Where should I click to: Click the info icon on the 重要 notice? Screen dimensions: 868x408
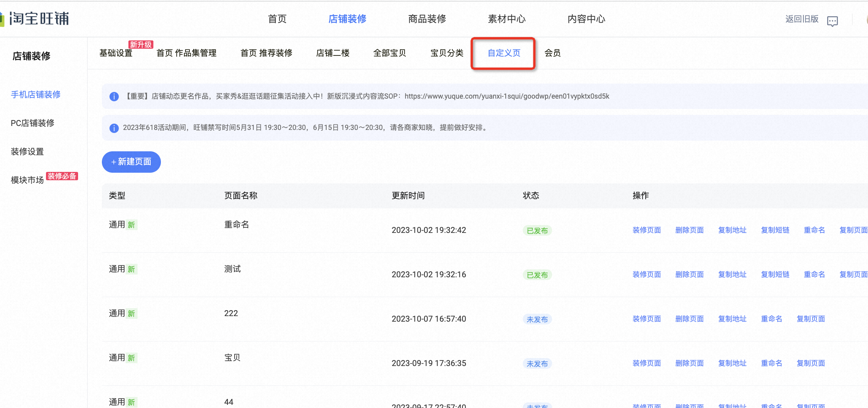click(x=114, y=96)
